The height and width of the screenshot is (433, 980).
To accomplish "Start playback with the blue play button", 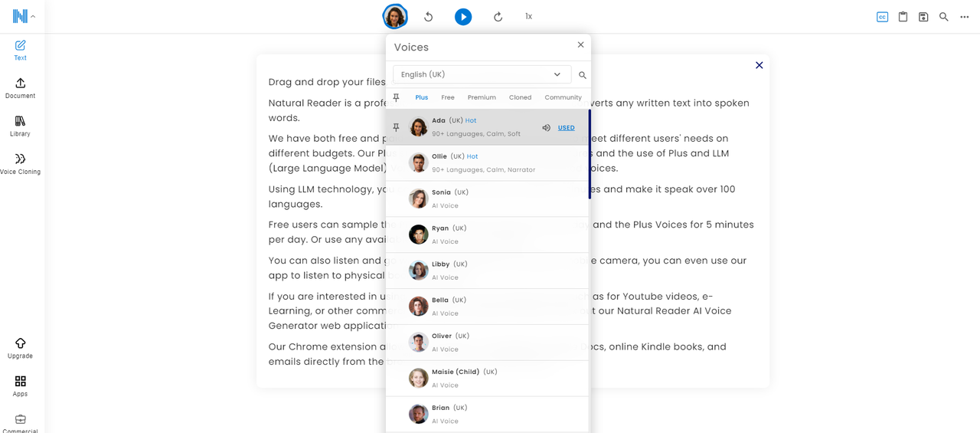I will [x=463, y=17].
